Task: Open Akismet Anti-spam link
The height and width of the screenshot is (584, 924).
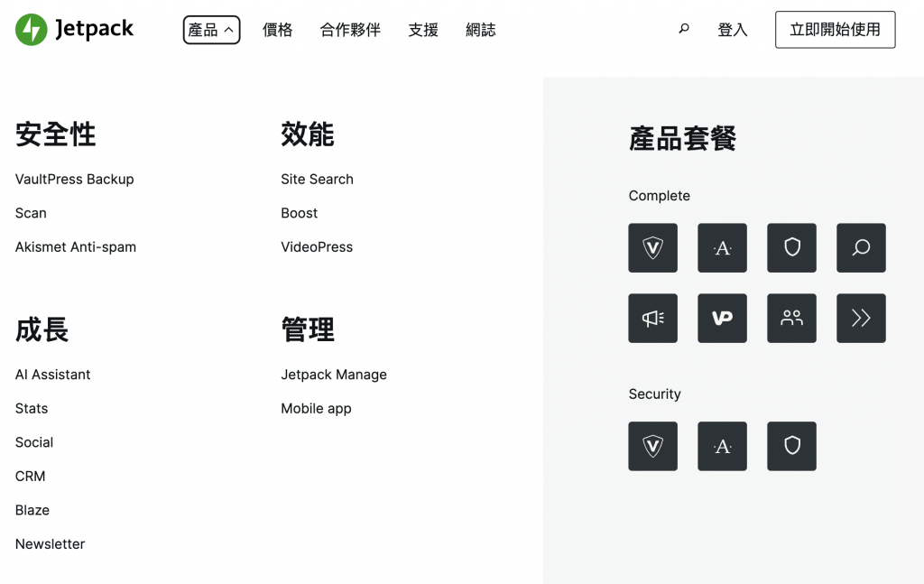Action: point(76,247)
